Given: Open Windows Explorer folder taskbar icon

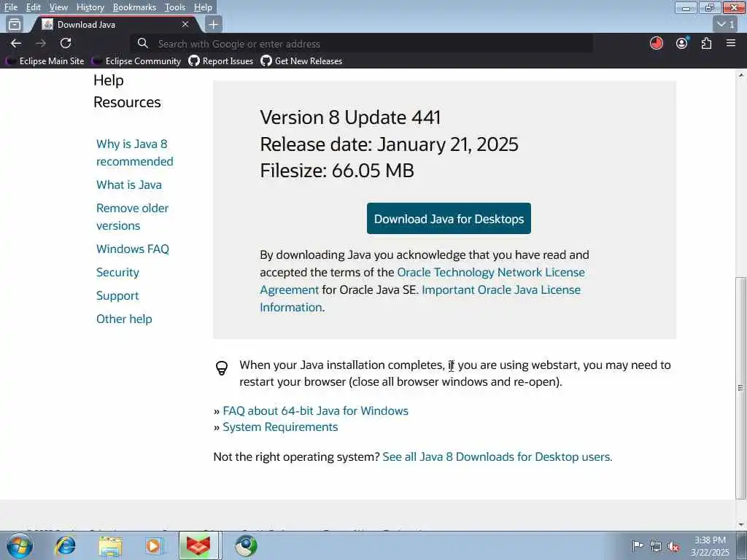Looking at the screenshot, I should (x=111, y=545).
